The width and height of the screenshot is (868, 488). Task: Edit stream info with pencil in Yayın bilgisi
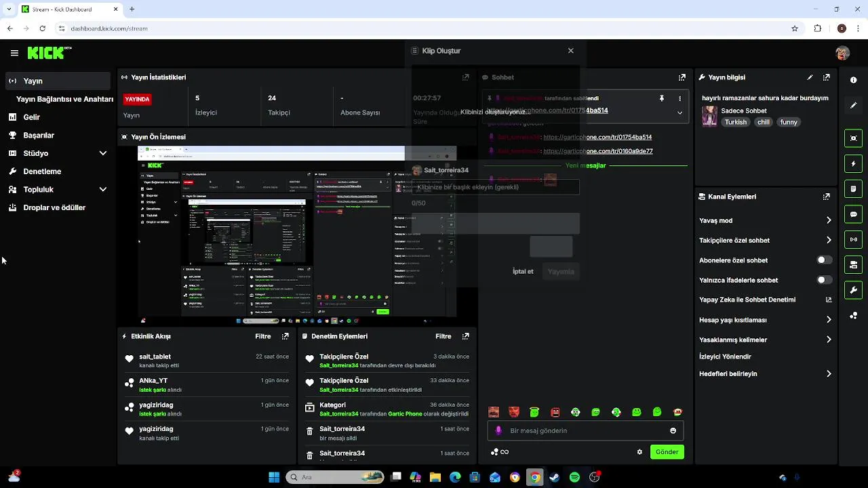(x=810, y=77)
